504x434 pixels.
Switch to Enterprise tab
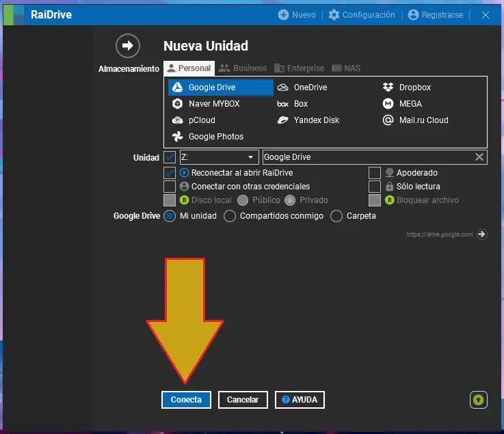coord(300,68)
